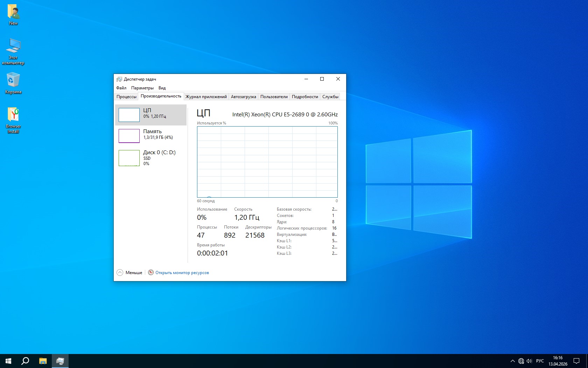Image resolution: width=588 pixels, height=368 pixels.
Task: Open the File menu in Task Manager
Action: 121,88
